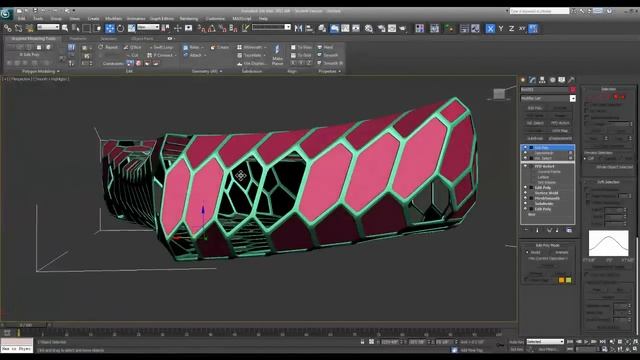Click the orange swatch in Edit Poly Mode
This screenshot has width=640, height=360.
(x=561, y=280)
